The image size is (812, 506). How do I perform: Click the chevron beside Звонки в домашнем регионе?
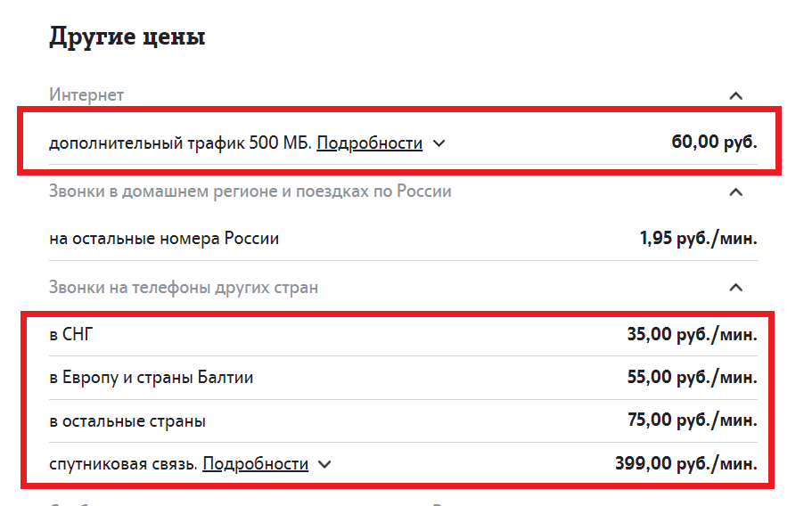coord(735,192)
